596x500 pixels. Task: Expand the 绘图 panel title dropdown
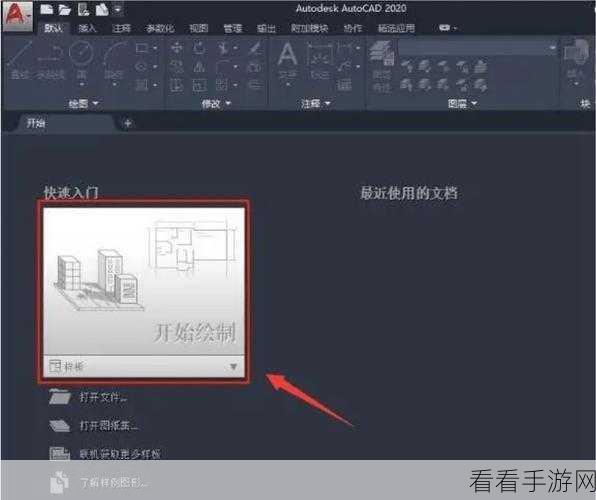coord(83,103)
